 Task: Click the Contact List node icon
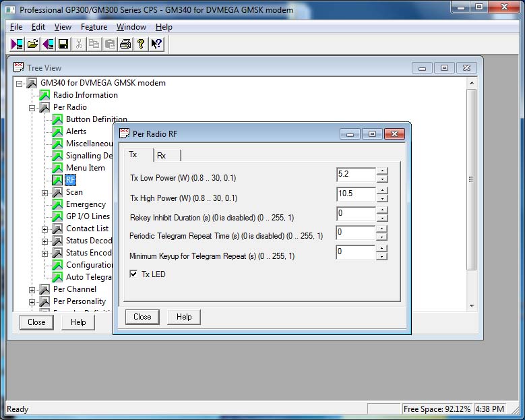[x=57, y=229]
